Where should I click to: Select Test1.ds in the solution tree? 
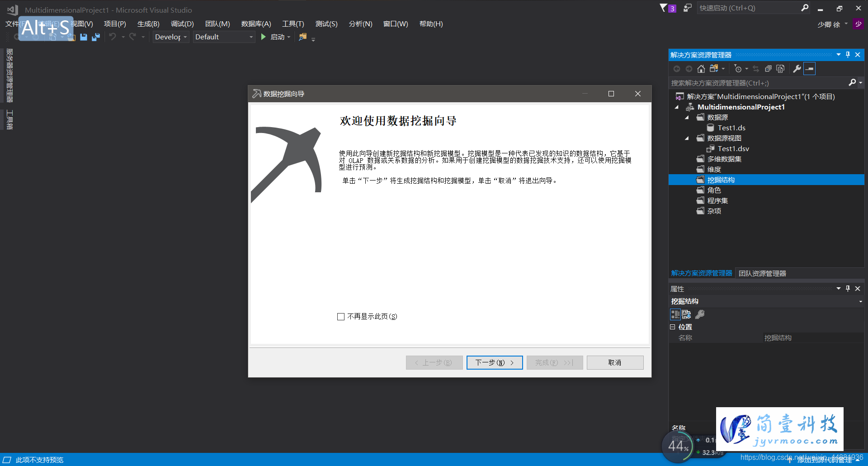click(x=731, y=128)
